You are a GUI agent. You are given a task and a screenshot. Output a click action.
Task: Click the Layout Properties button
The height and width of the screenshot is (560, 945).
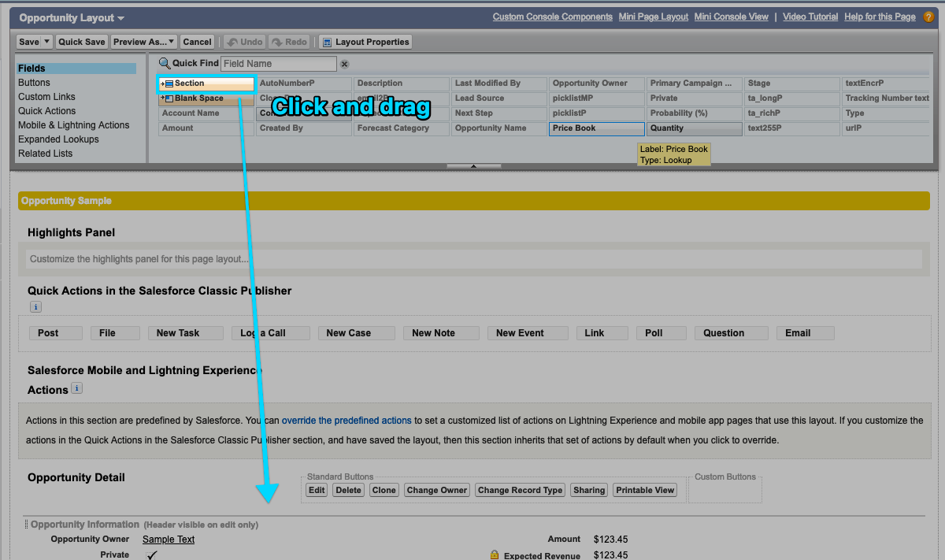[365, 42]
